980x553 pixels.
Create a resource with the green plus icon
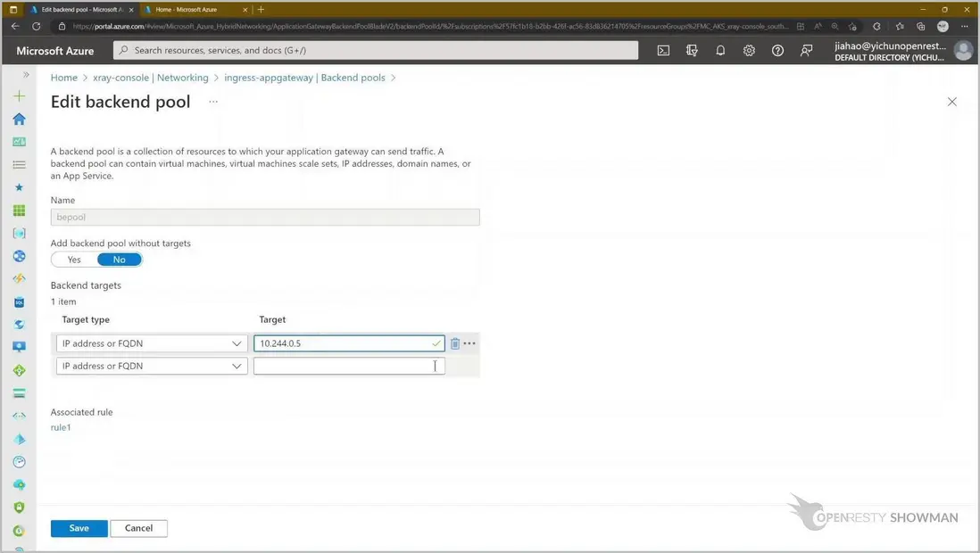(x=20, y=95)
